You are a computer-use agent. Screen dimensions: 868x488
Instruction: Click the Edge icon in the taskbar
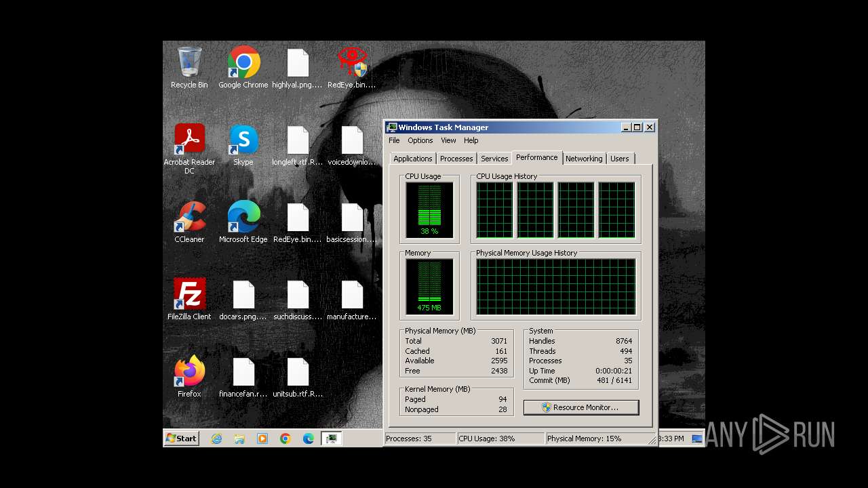coord(309,439)
